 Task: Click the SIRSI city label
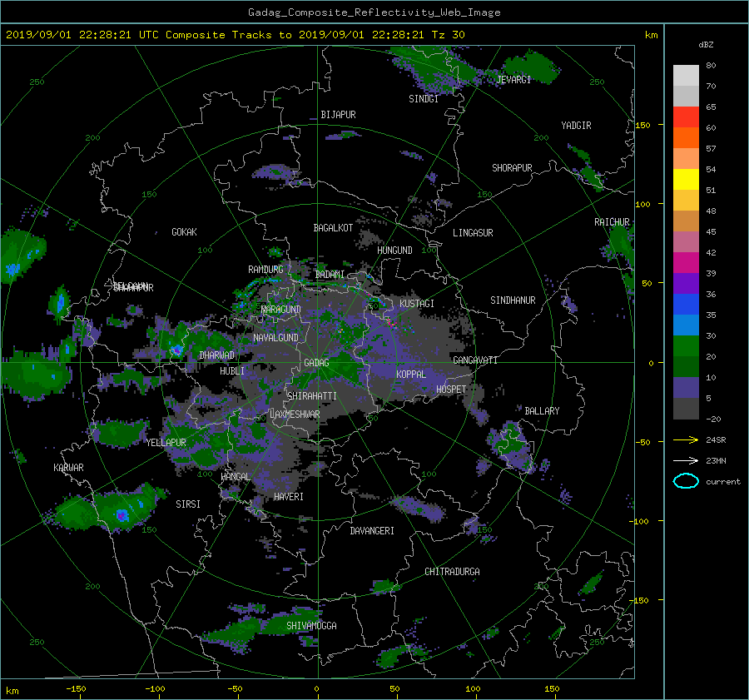point(188,504)
